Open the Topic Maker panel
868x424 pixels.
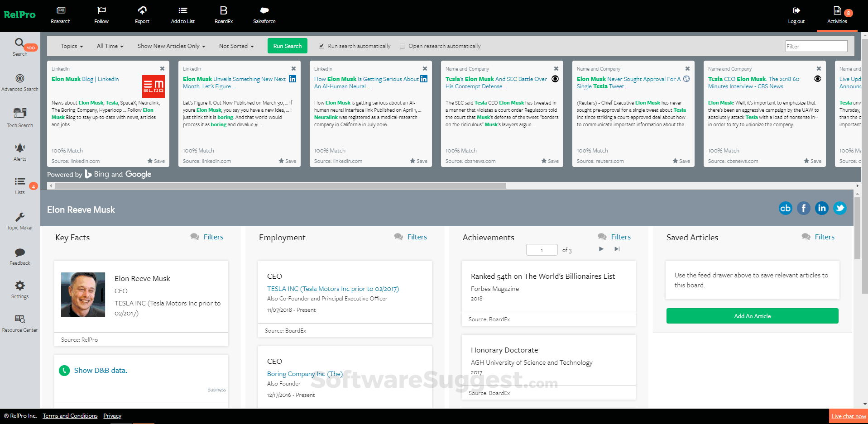tap(19, 220)
